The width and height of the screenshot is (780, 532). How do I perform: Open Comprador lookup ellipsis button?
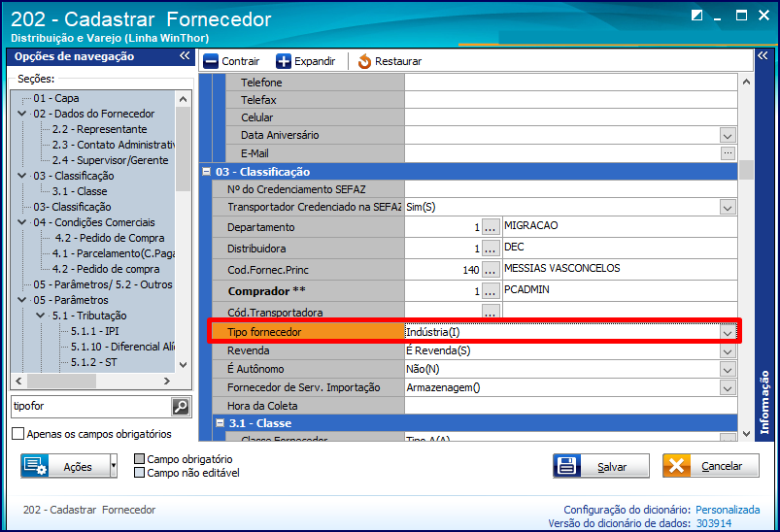pos(491,291)
